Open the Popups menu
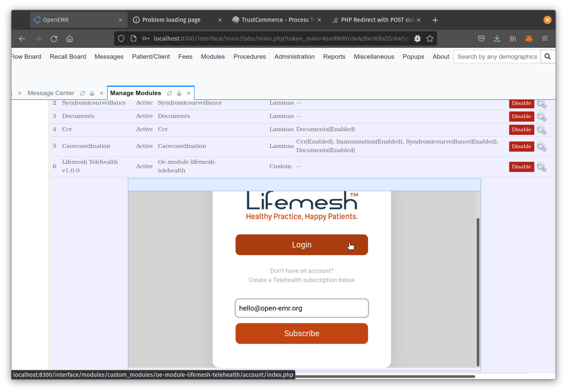This screenshot has width=567, height=392. 413,57
